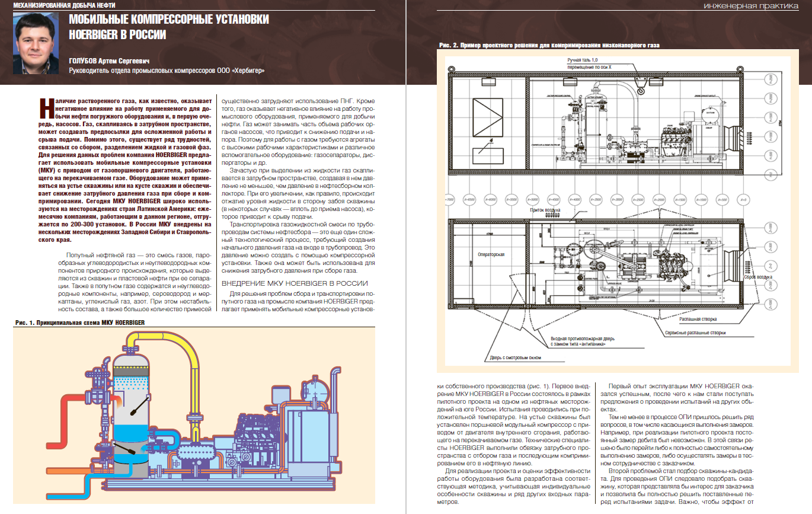Click the "Ручная таль 1,0" label in Figure 2
The height and width of the screenshot is (514, 812).
[x=583, y=61]
